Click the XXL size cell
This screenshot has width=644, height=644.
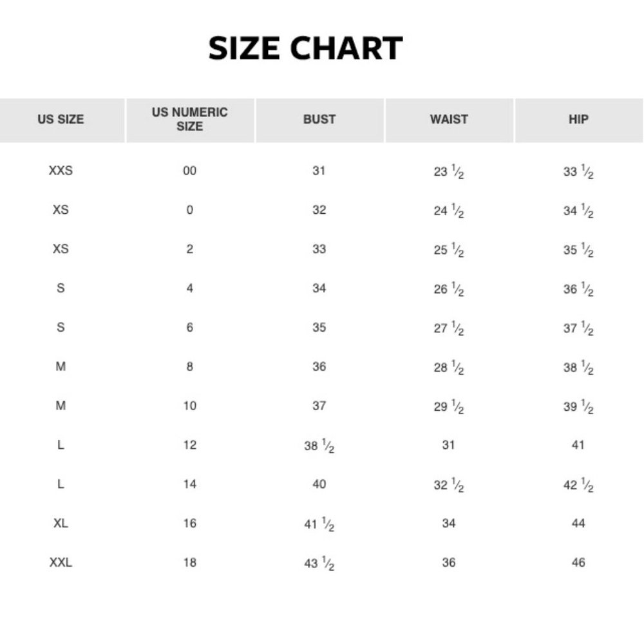pyautogui.click(x=61, y=562)
